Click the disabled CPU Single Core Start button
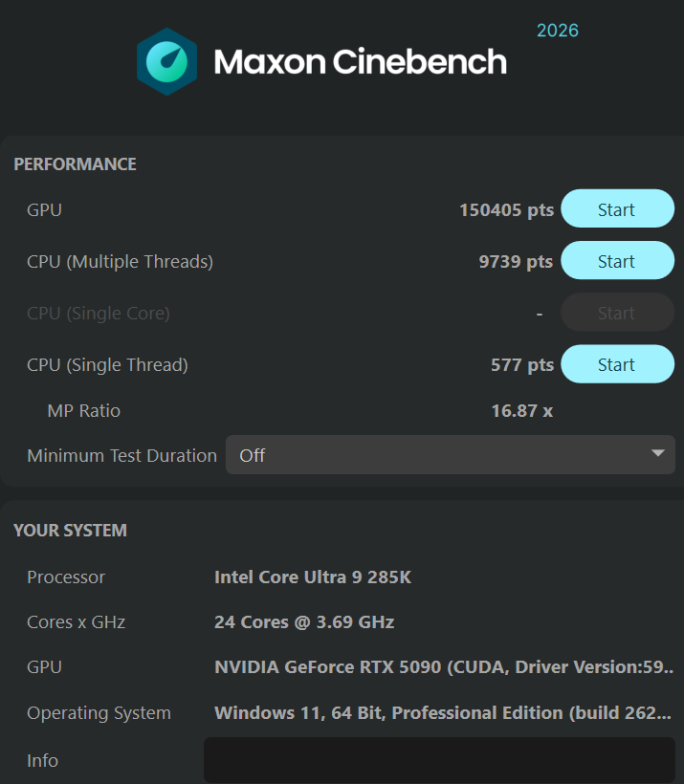 pyautogui.click(x=617, y=313)
